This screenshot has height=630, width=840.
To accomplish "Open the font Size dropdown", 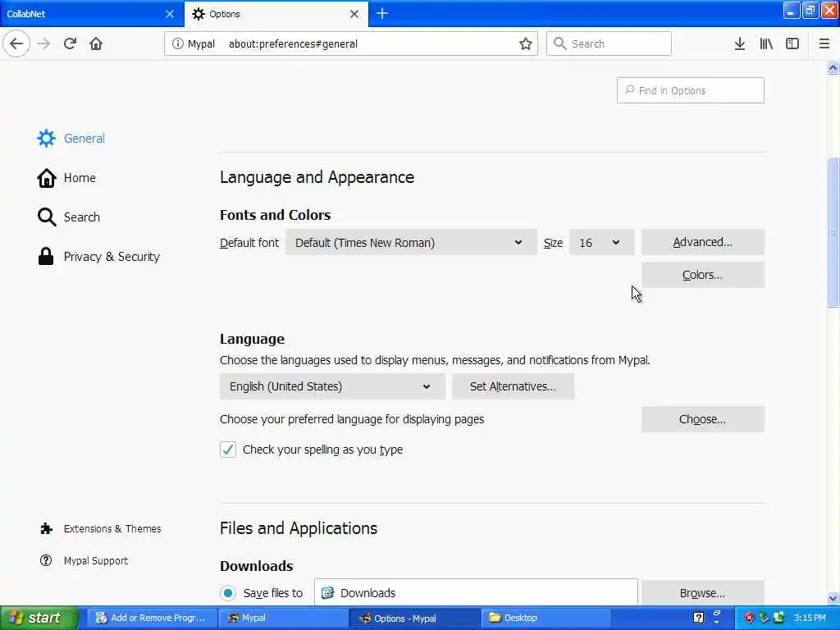I will (601, 242).
